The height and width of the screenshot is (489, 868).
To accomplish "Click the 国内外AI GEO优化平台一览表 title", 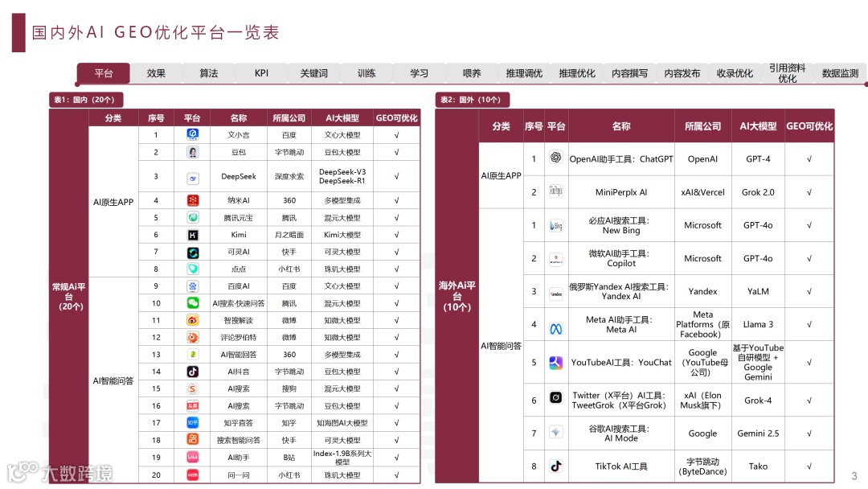I will tap(156, 32).
